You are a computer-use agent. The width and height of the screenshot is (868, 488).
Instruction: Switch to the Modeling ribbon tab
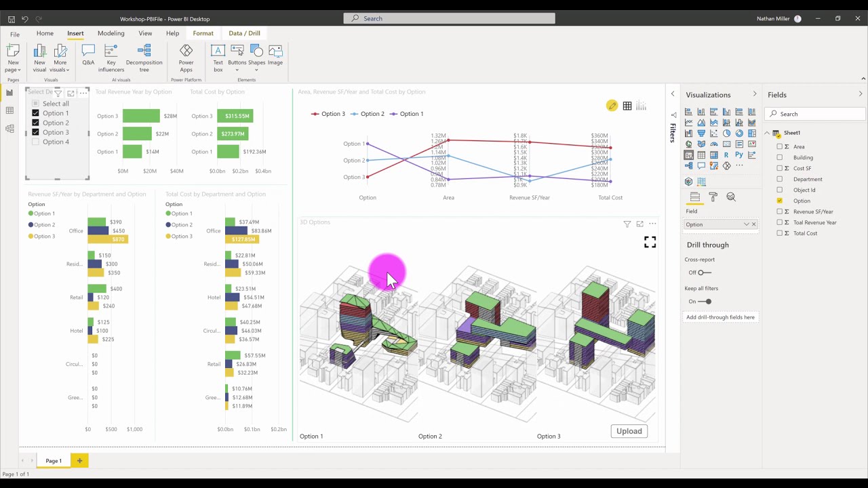111,33
